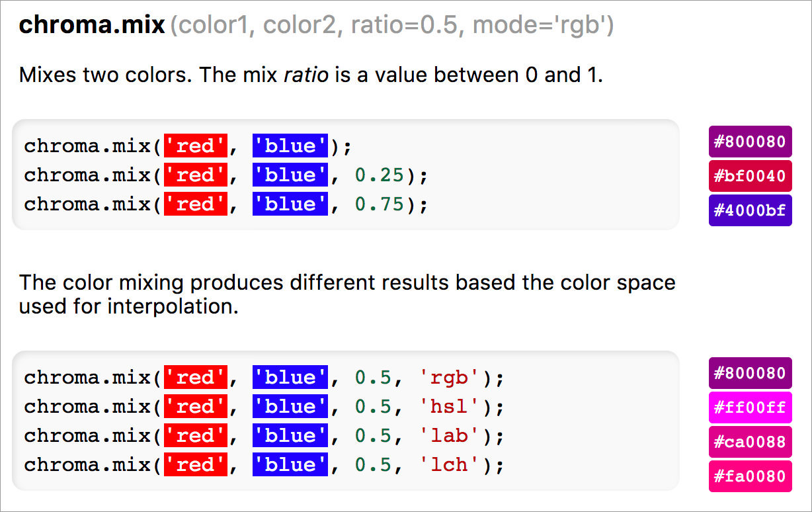Click the 'red' highlight in the 'hsl' line
812x512 pixels.
pos(196,407)
